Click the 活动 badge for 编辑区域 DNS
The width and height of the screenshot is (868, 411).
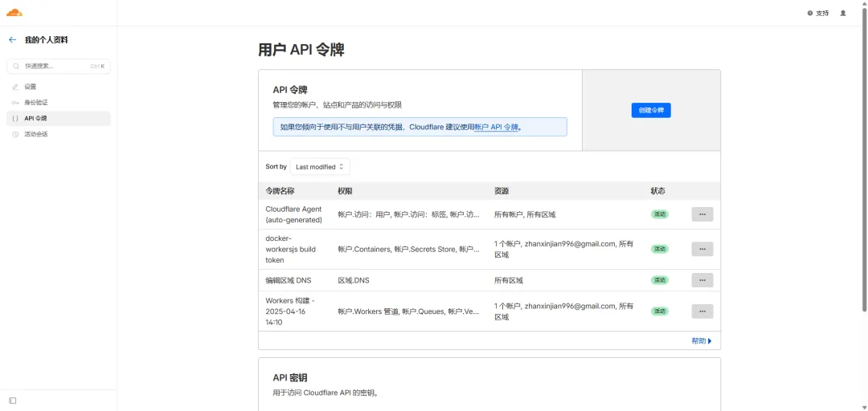pos(660,280)
